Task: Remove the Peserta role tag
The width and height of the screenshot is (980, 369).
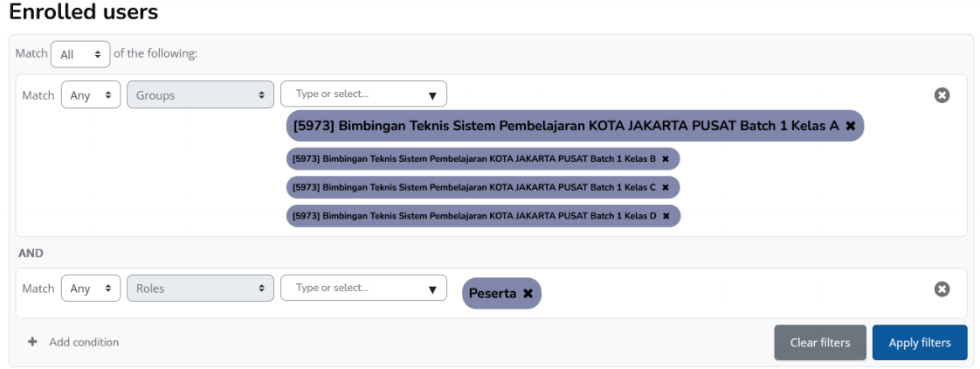Action: pos(528,294)
